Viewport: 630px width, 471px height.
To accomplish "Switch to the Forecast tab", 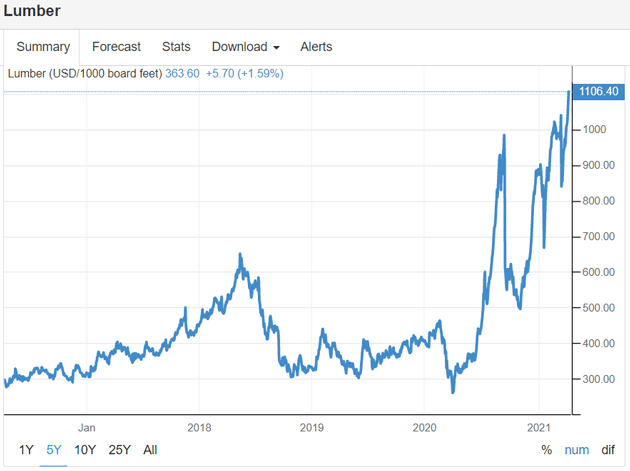I will tap(116, 47).
